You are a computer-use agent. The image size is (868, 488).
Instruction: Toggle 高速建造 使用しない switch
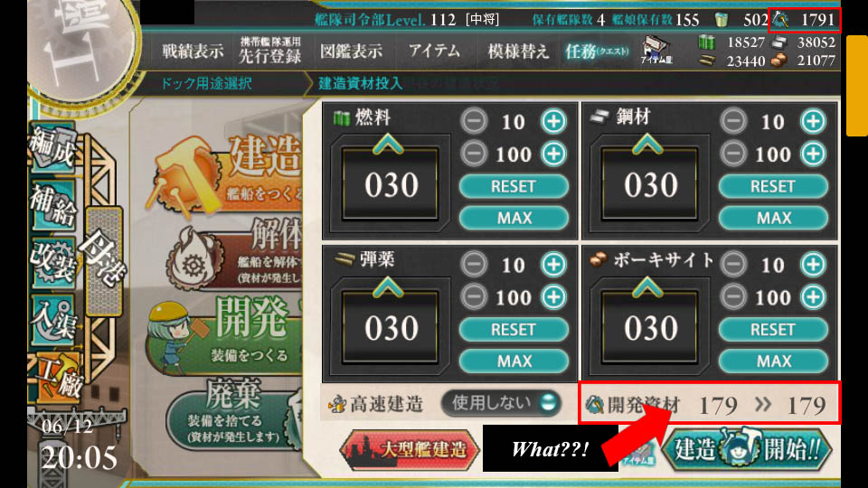coord(502,403)
